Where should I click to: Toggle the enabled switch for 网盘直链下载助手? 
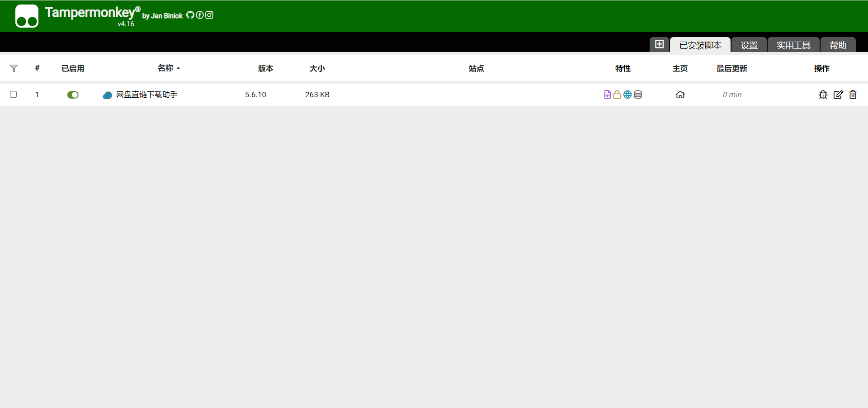(x=73, y=95)
